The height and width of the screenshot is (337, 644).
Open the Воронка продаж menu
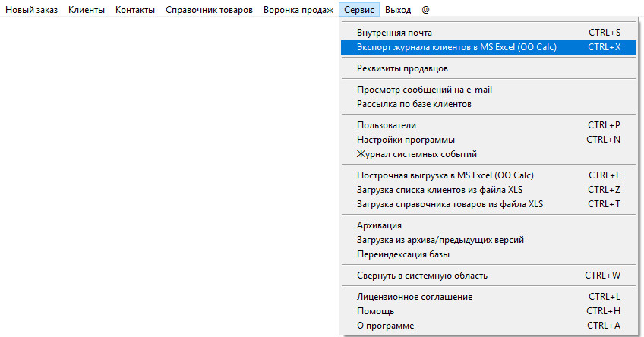(298, 10)
